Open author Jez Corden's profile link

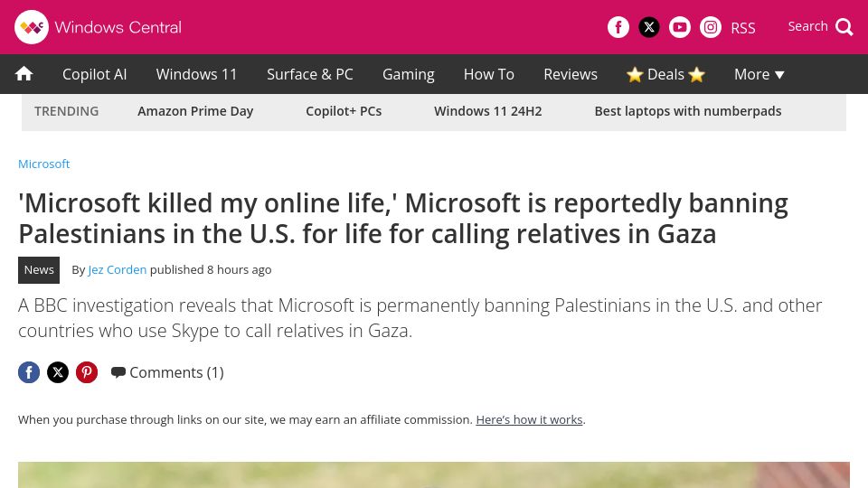coord(118,269)
